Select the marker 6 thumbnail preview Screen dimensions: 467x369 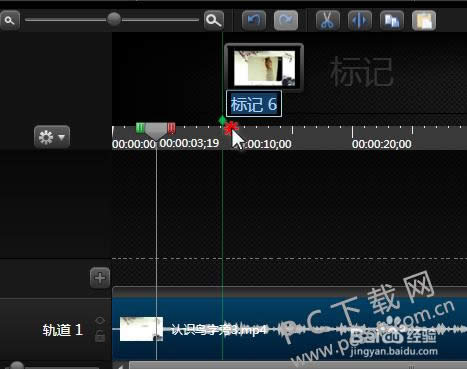(x=264, y=68)
